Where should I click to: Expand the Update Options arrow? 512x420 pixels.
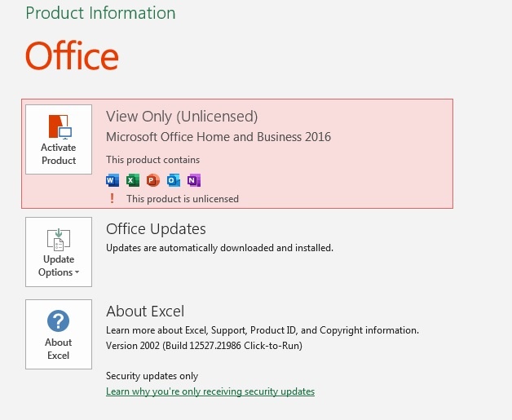click(77, 272)
